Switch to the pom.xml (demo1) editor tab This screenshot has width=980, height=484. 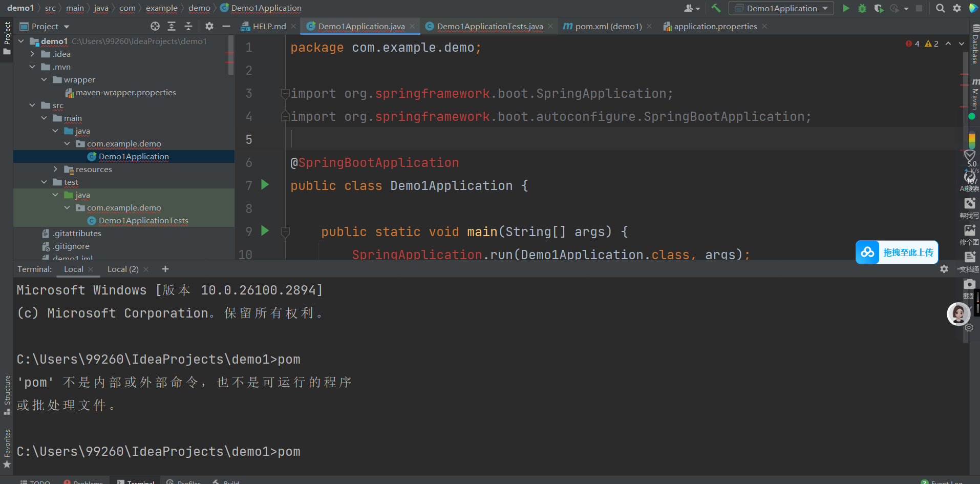(x=607, y=26)
